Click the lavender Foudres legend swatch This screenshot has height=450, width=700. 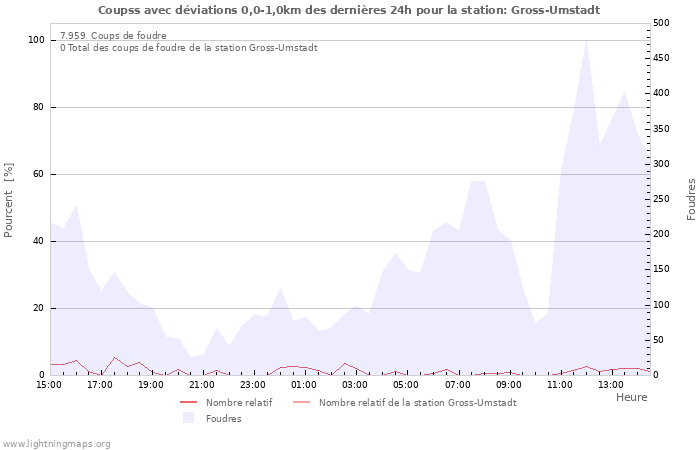pos(188,418)
